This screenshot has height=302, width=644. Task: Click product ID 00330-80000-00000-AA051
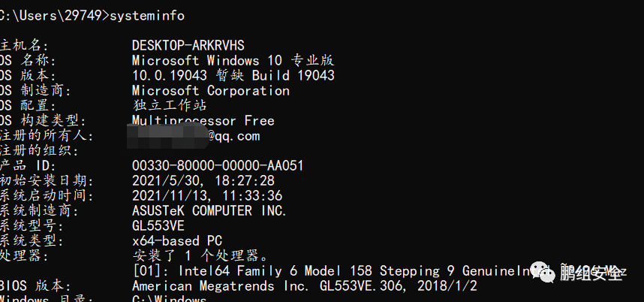[218, 165]
